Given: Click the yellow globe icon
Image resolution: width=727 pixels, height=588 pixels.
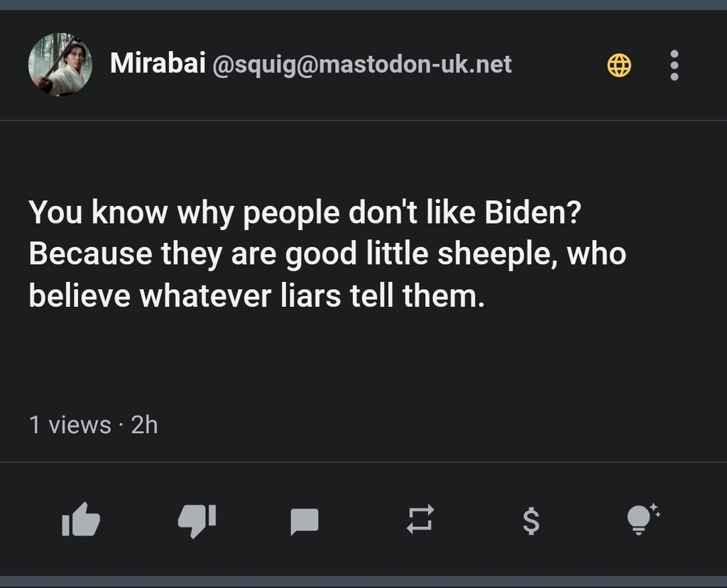Looking at the screenshot, I should (619, 66).
